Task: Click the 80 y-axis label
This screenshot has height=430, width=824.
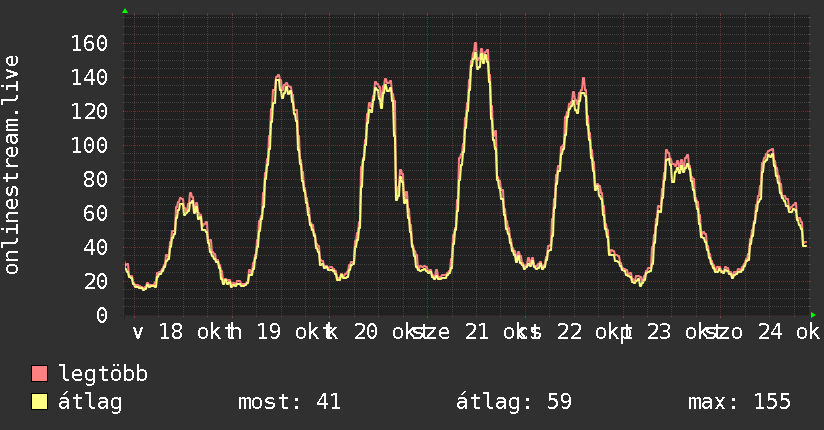Action: point(96,180)
